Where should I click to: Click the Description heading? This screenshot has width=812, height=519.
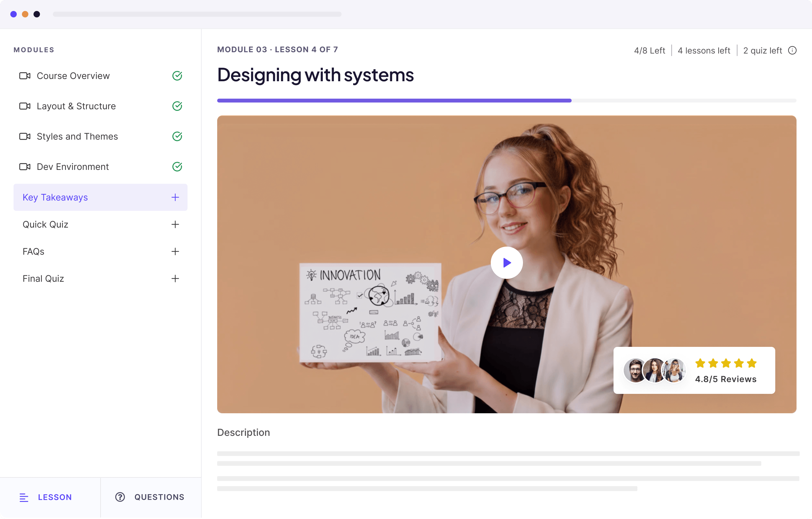(244, 433)
